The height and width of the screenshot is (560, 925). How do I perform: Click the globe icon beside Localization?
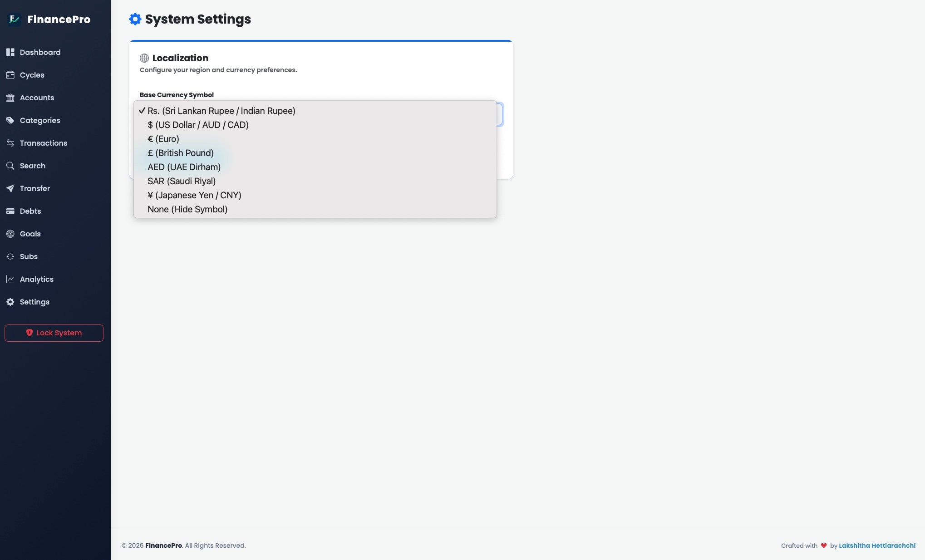pyautogui.click(x=144, y=58)
